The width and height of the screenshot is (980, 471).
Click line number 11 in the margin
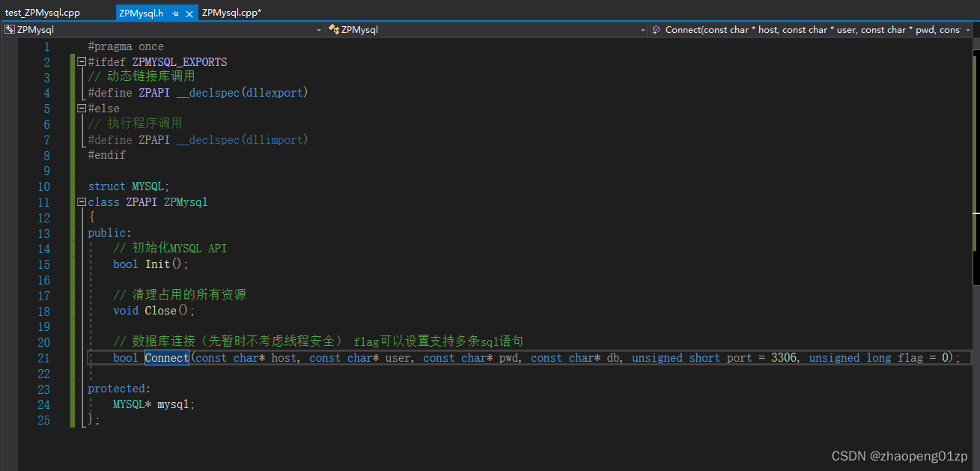coord(43,202)
